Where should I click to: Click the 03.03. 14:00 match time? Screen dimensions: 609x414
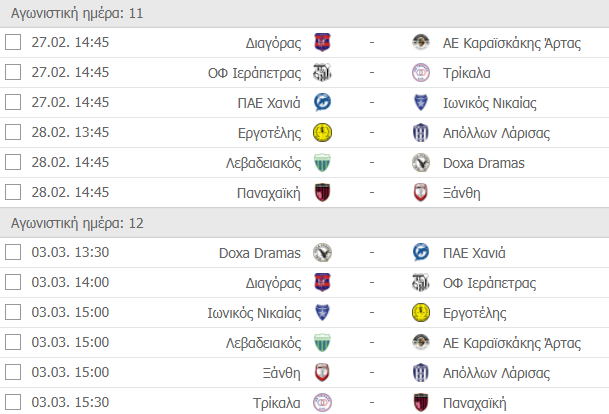70,283
